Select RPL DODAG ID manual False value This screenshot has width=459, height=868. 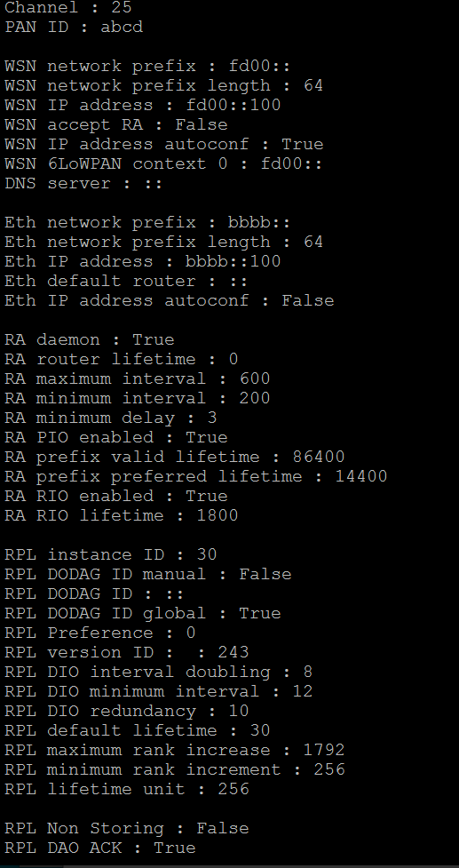[265, 574]
